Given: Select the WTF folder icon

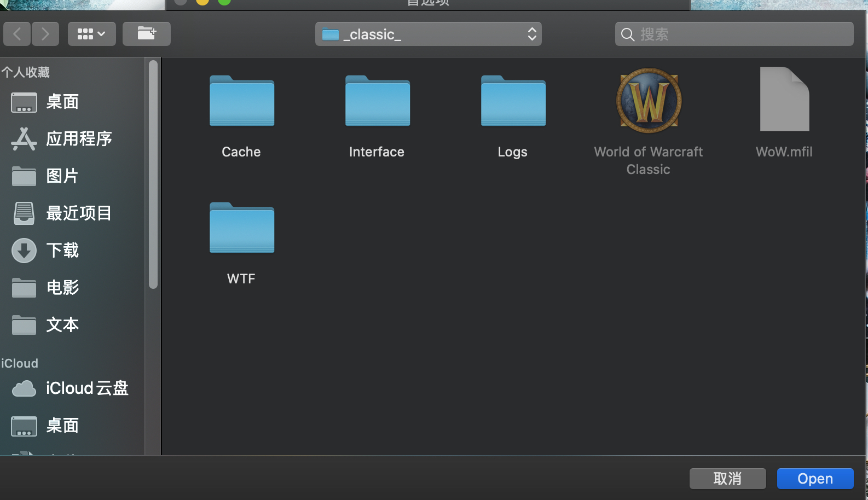Looking at the screenshot, I should pyautogui.click(x=242, y=228).
